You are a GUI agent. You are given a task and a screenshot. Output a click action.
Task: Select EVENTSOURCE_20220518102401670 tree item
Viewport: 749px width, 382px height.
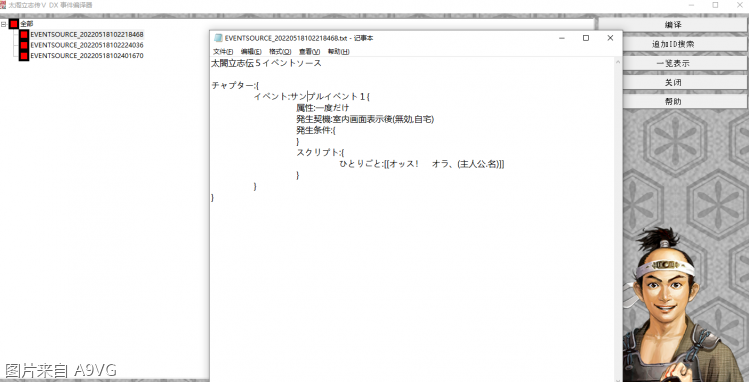[x=87, y=56]
